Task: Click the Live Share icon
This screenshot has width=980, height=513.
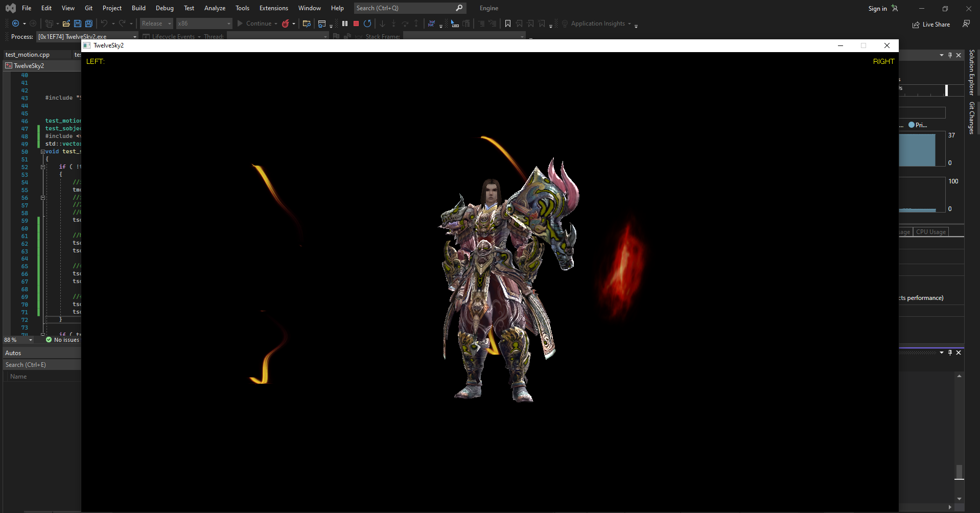Action: tap(916, 25)
